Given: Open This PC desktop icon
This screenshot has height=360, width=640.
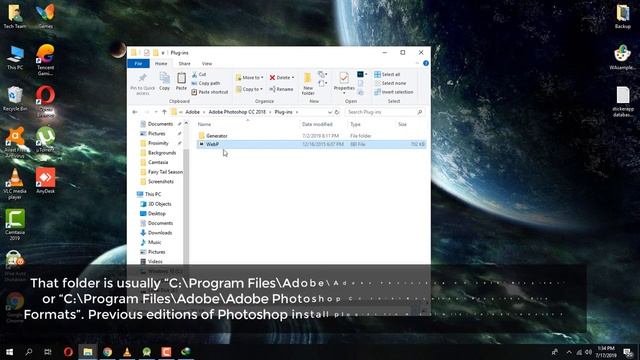Looking at the screenshot, I should click(15, 57).
